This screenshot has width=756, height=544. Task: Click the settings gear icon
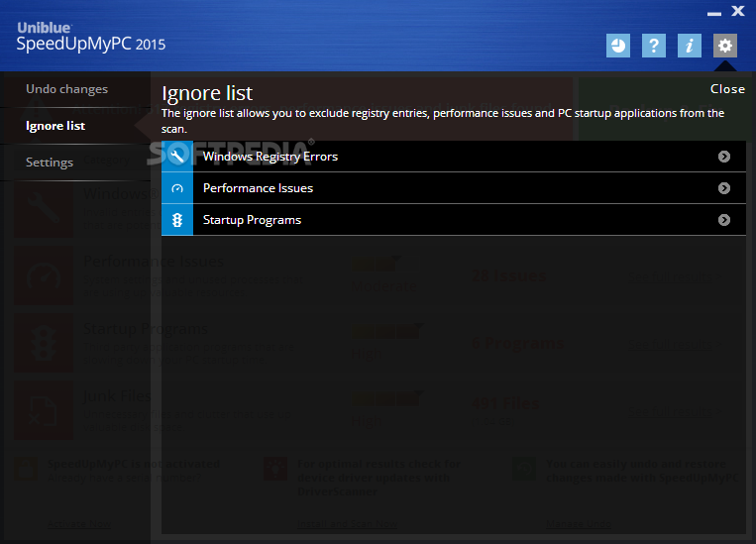point(725,46)
